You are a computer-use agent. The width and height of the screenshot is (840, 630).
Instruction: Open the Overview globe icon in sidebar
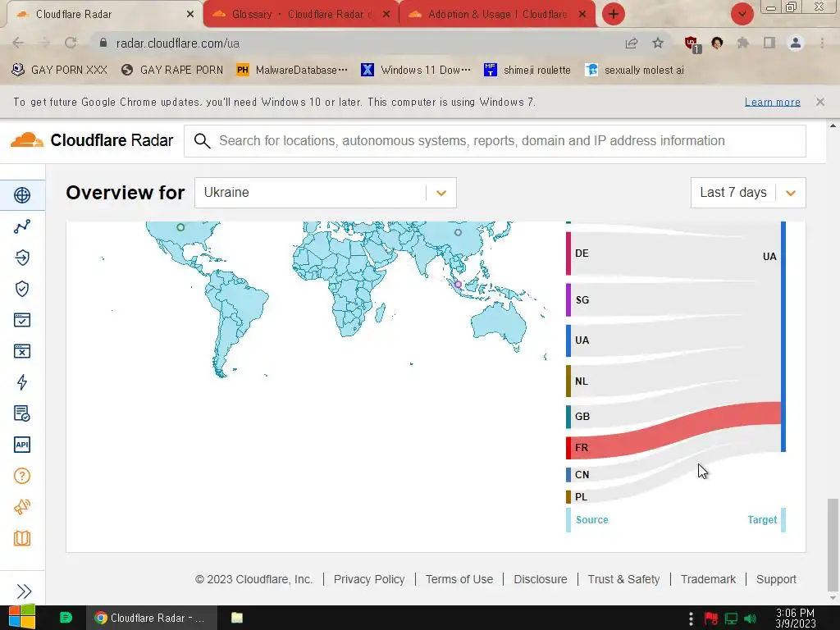coord(22,195)
